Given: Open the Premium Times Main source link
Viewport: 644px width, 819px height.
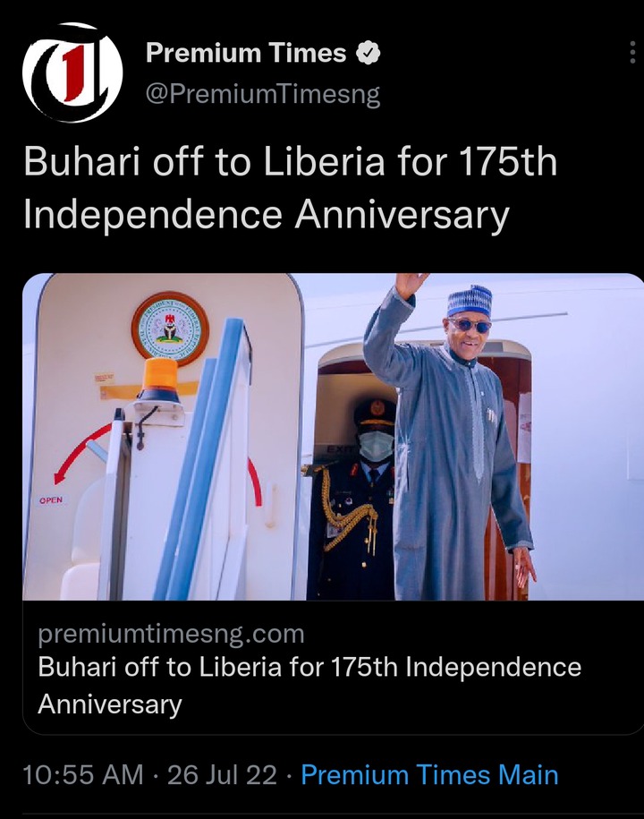Looking at the screenshot, I should [x=429, y=774].
